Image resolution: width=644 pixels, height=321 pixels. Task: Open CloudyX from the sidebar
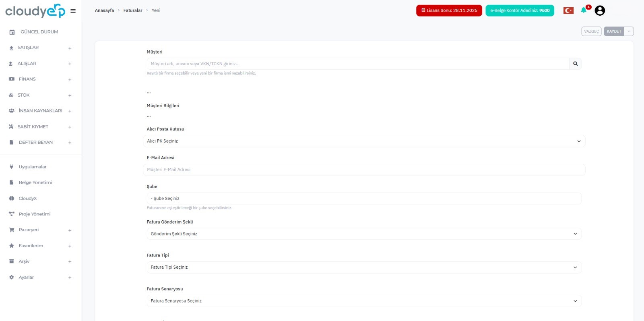tap(27, 198)
